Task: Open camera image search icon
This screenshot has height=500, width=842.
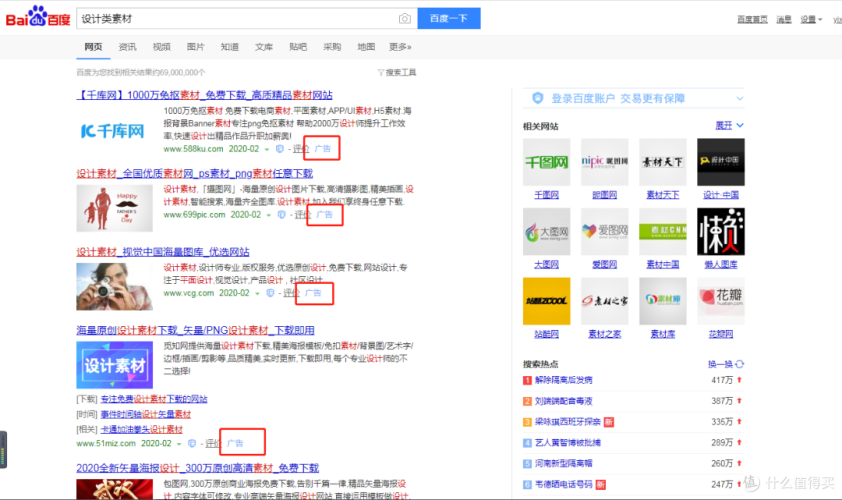Action: tap(404, 19)
